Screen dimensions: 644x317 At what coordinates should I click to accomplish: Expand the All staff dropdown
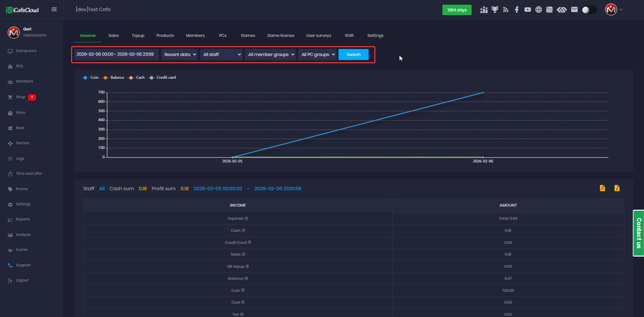[x=221, y=54]
